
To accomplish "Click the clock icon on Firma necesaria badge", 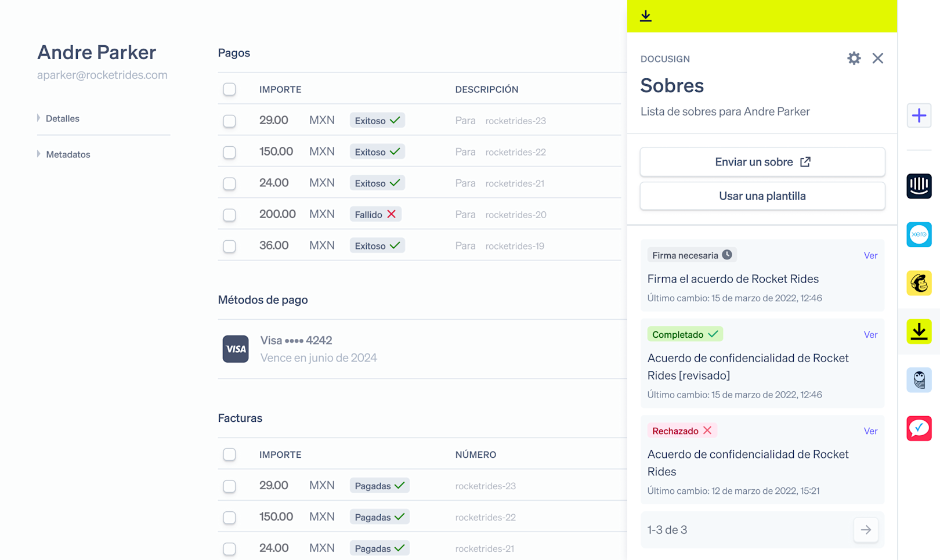I will [727, 255].
